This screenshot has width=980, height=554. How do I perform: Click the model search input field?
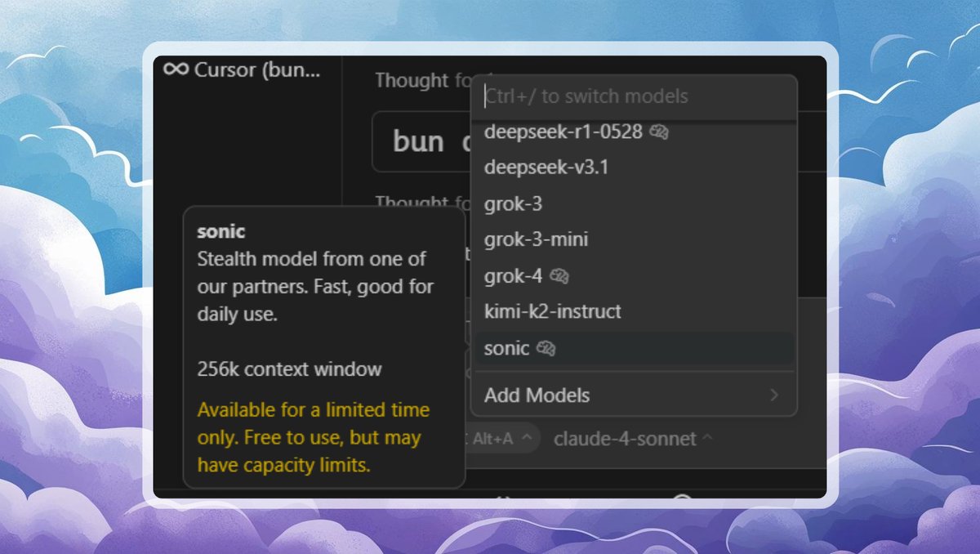[634, 96]
